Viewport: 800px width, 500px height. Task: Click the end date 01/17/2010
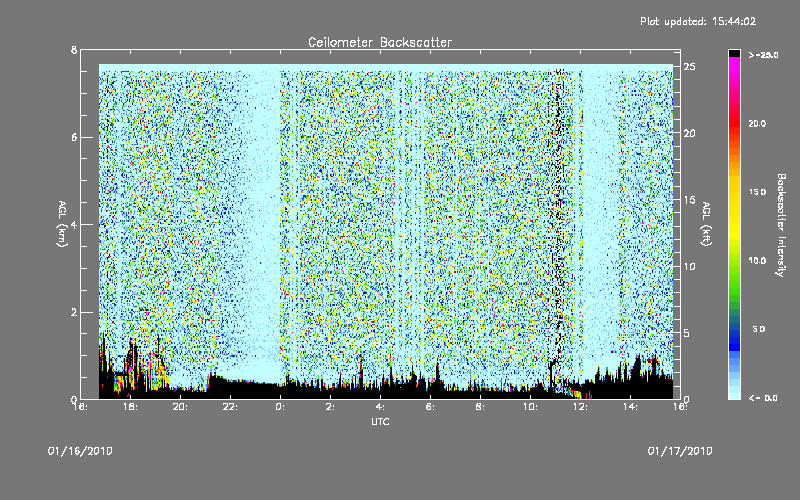coord(680,451)
